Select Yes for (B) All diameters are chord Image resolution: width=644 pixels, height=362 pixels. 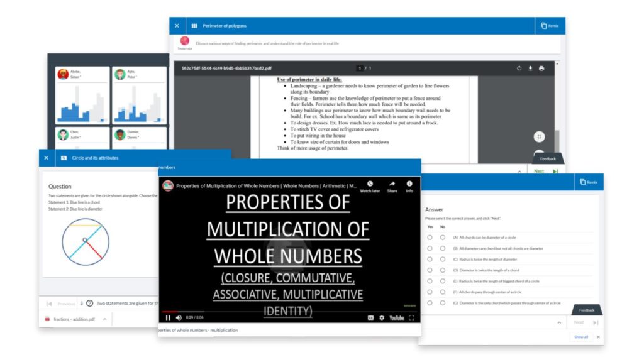tap(430, 248)
